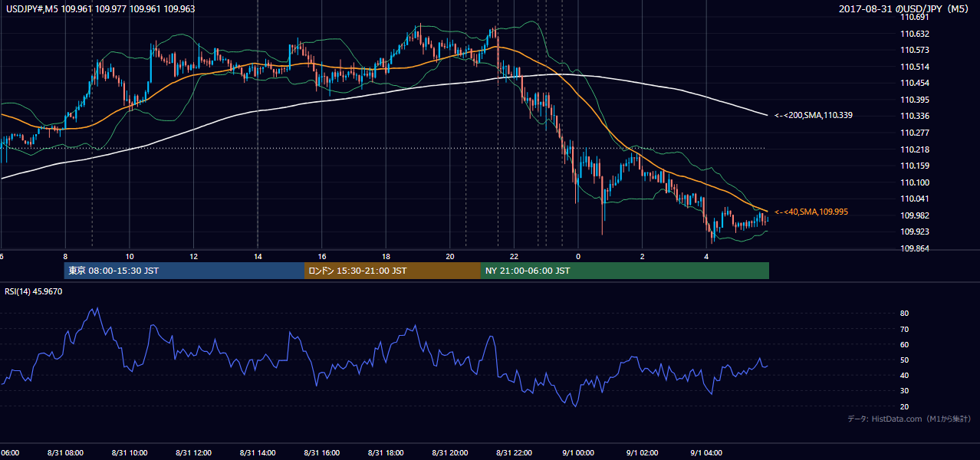Click the RSI 20 level label
Screen dimensions: 980x460
[905, 406]
